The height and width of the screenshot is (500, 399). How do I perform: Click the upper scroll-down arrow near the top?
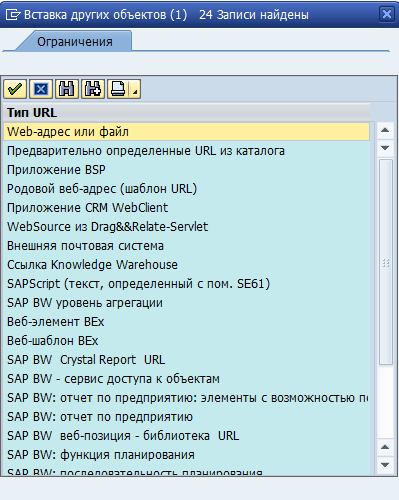click(x=385, y=148)
